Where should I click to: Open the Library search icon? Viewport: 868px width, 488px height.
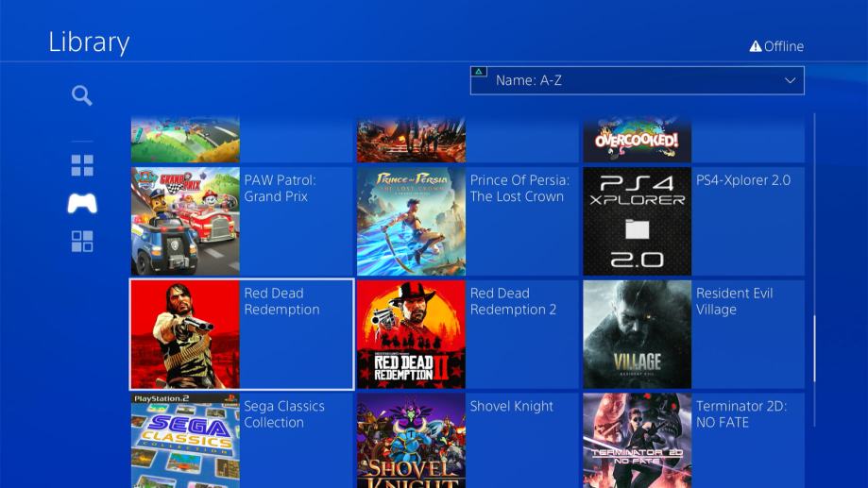point(82,95)
